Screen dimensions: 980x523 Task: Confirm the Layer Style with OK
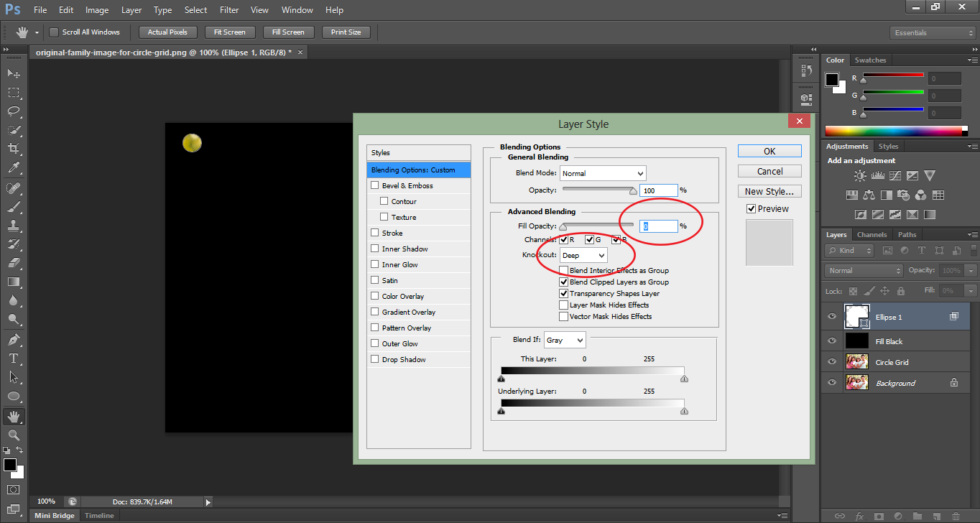tap(769, 151)
